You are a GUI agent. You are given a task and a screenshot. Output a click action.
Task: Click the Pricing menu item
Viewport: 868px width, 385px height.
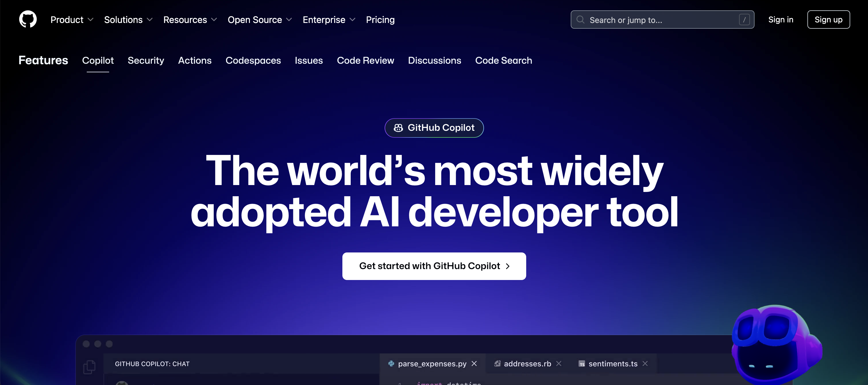coord(380,19)
